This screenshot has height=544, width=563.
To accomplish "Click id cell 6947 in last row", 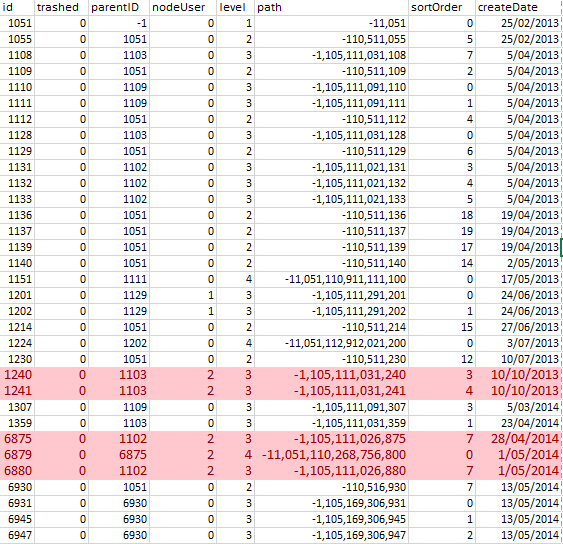I will (17, 535).
